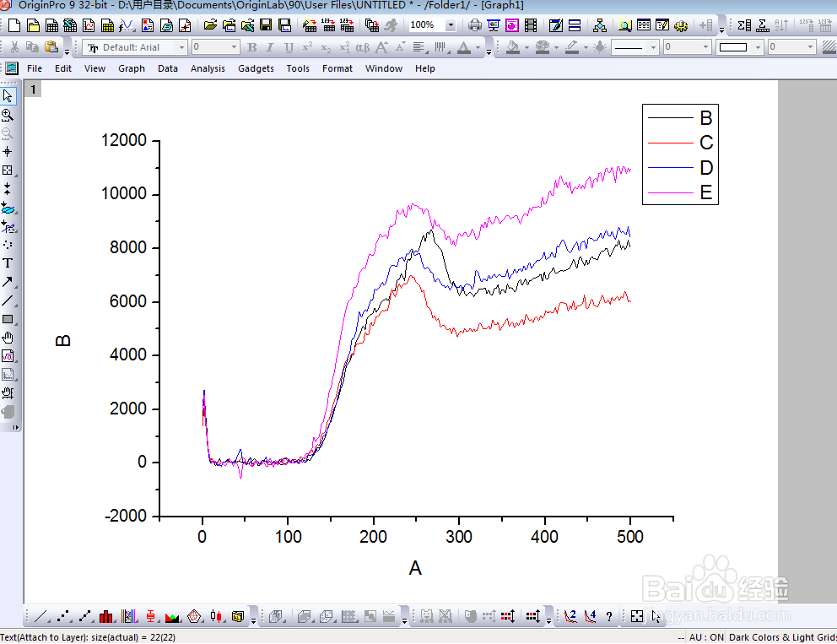Viewport: 837px width, 644px height.
Task: Open the Analysis menu
Action: 208,68
